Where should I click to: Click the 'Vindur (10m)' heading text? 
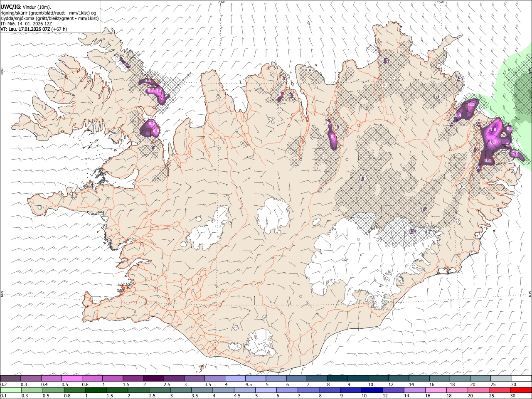(x=36, y=7)
